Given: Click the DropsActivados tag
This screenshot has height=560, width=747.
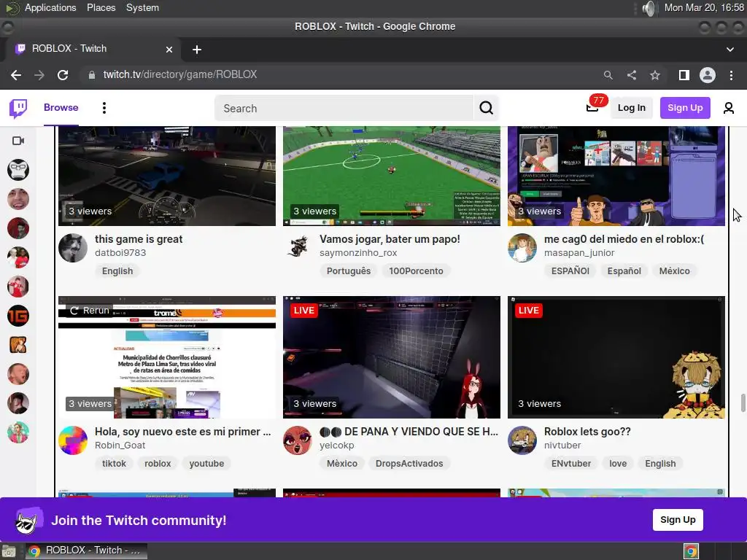Looking at the screenshot, I should (x=409, y=463).
